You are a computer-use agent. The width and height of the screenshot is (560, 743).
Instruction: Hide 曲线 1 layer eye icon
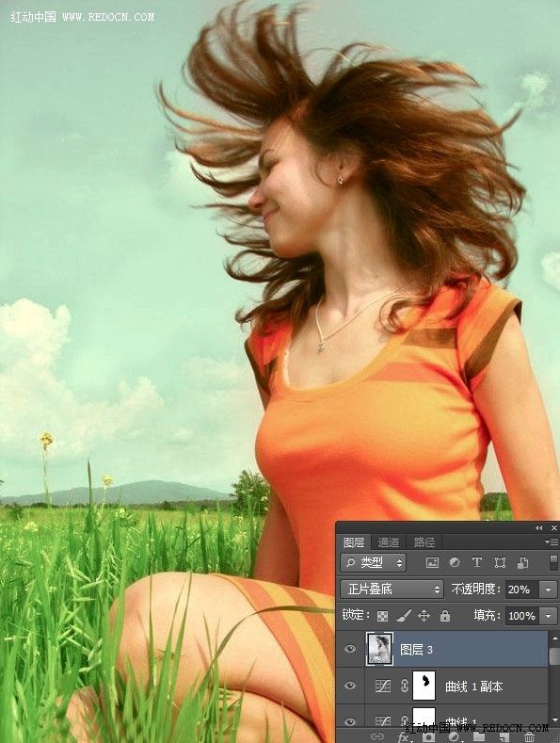pos(350,721)
